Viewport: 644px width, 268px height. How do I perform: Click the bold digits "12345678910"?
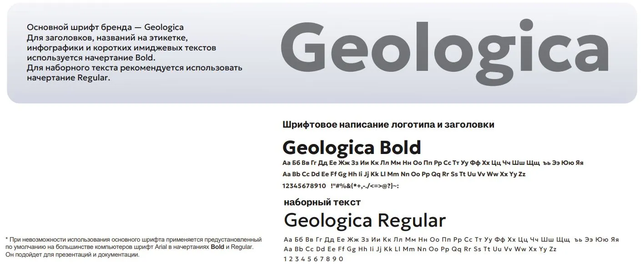click(x=304, y=186)
